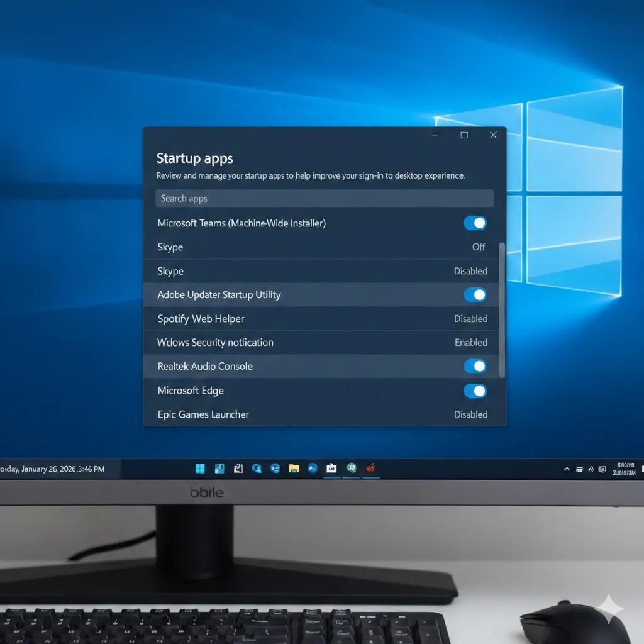Click the Off status beside first Skype
Screen dimensions: 644x644
coord(479,247)
